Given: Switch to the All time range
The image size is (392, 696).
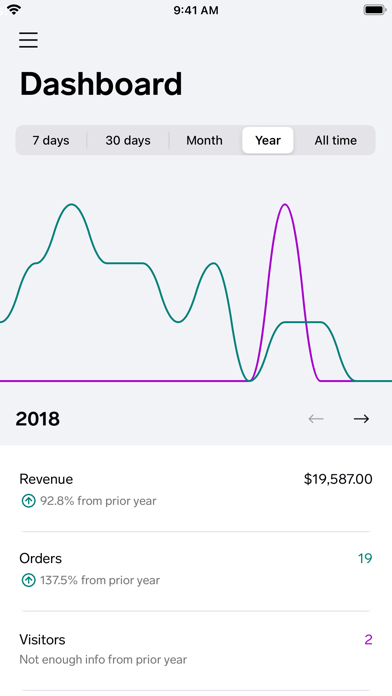Looking at the screenshot, I should click(x=336, y=140).
